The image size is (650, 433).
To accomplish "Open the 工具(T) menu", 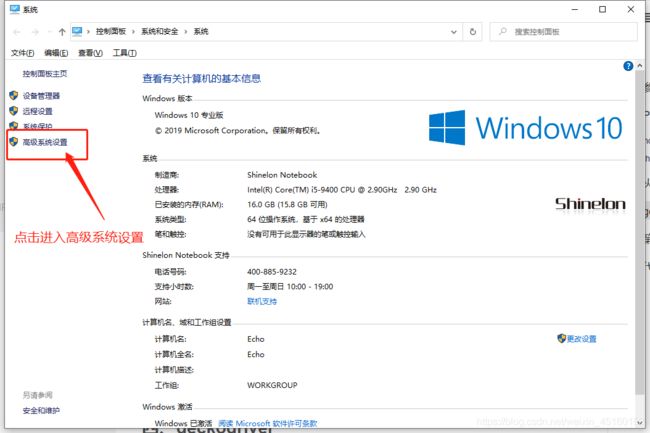I will coord(124,53).
